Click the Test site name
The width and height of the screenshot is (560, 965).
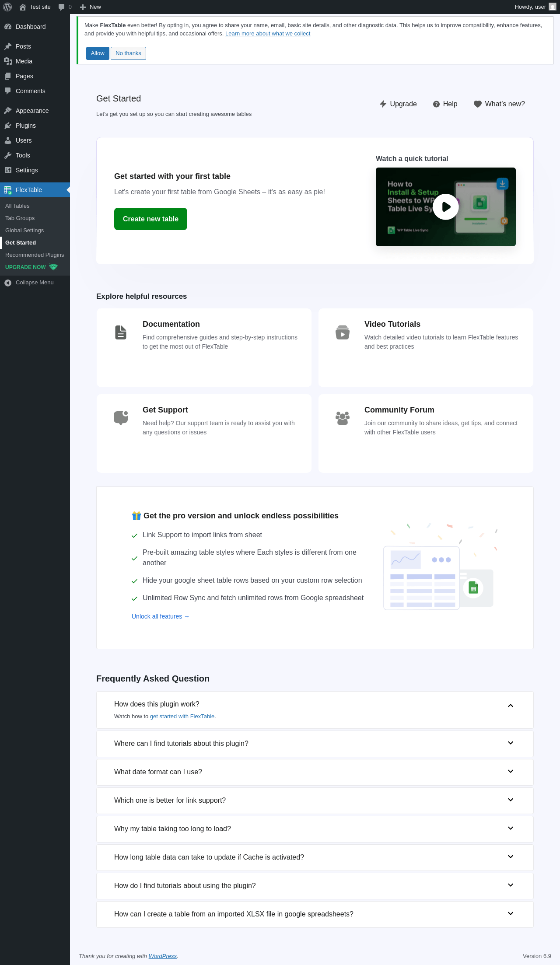(40, 7)
